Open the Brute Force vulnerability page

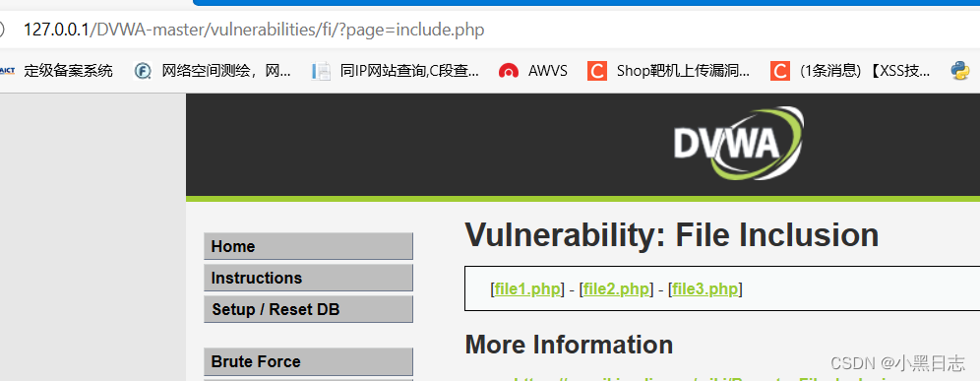pyautogui.click(x=308, y=361)
